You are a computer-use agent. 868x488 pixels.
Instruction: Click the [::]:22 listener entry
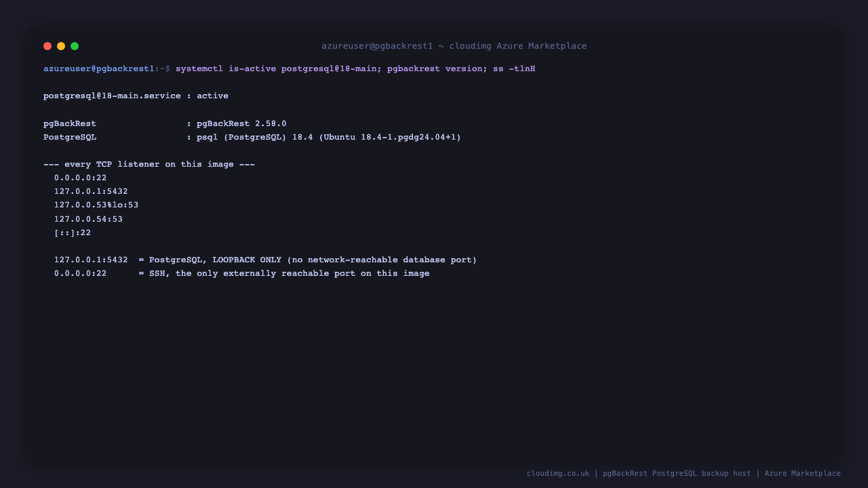coord(73,232)
